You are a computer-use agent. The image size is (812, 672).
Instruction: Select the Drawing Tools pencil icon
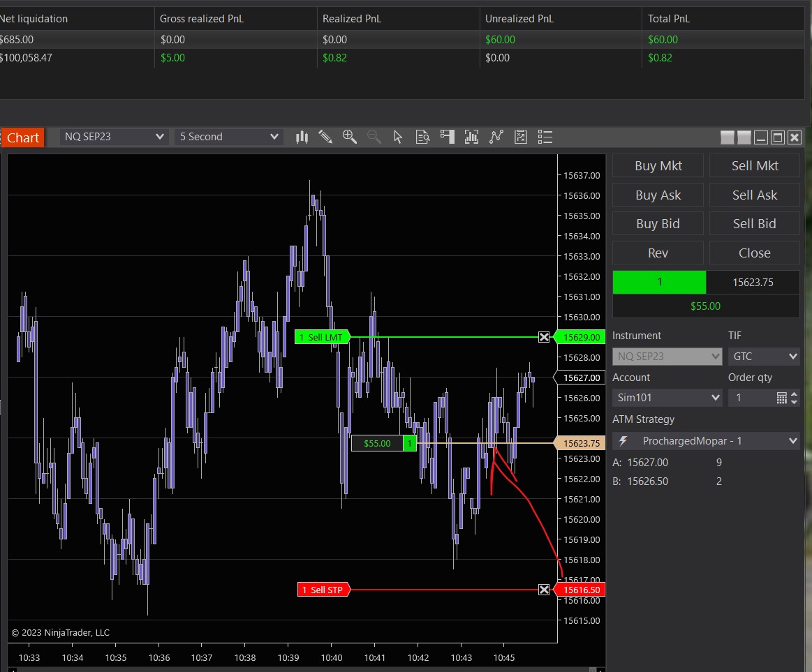tap(325, 137)
